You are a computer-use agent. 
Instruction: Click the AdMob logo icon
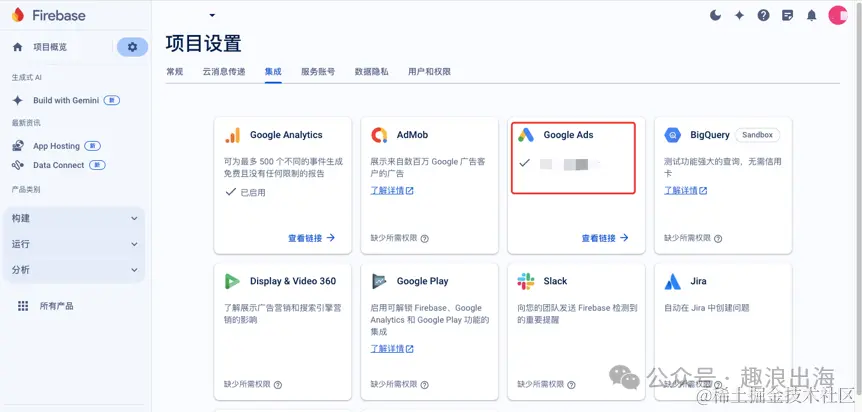pyautogui.click(x=379, y=135)
